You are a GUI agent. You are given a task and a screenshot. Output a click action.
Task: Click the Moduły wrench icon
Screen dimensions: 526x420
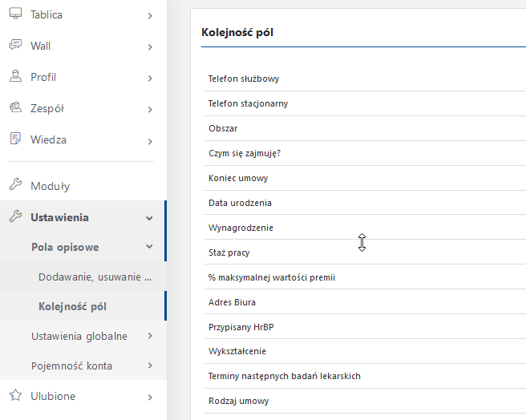point(15,184)
